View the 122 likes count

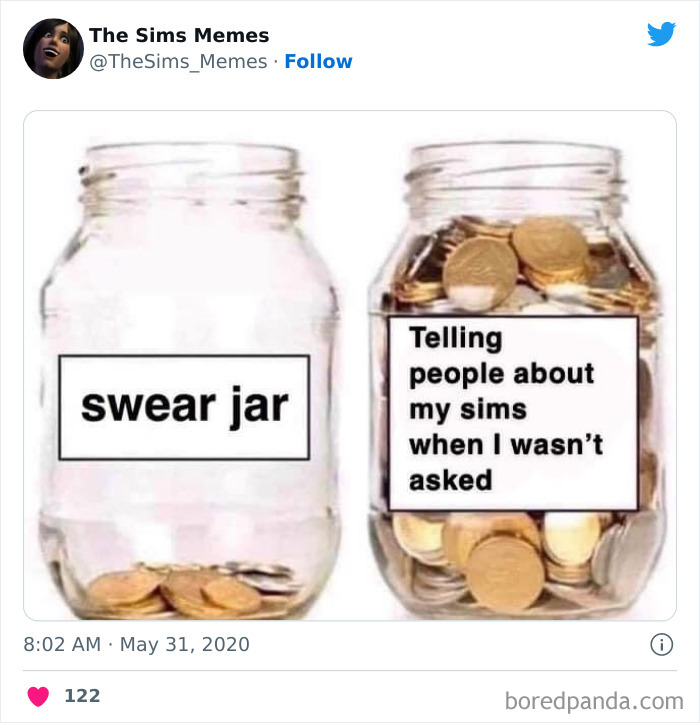point(82,696)
